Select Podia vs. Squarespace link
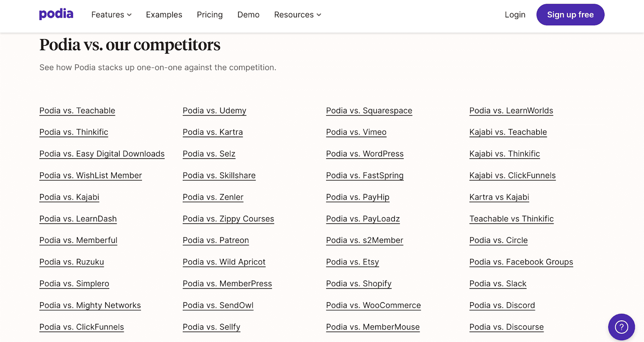644x342 pixels. 369,111
